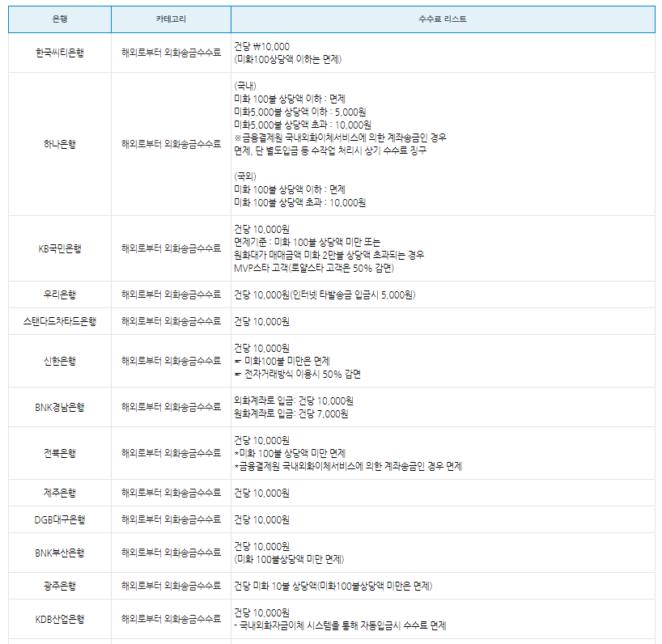Select the 스탠다드차타드은행 bank cell

tap(60, 321)
